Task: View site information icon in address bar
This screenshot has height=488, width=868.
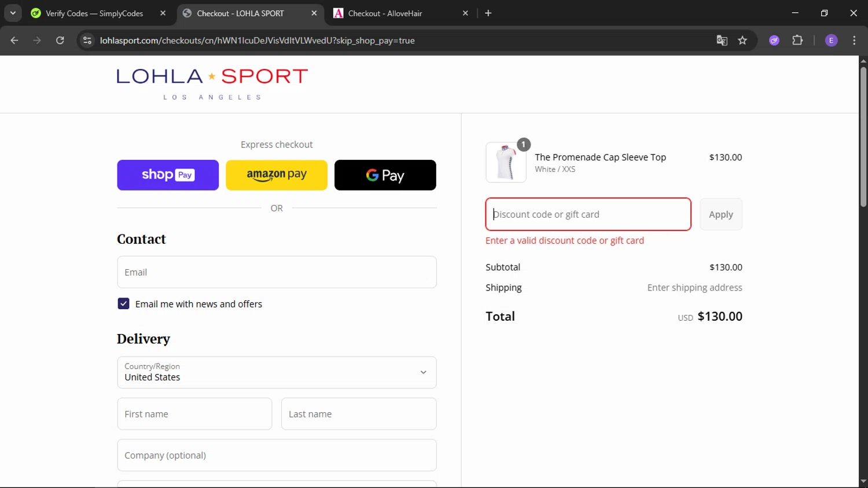Action: [x=87, y=41]
